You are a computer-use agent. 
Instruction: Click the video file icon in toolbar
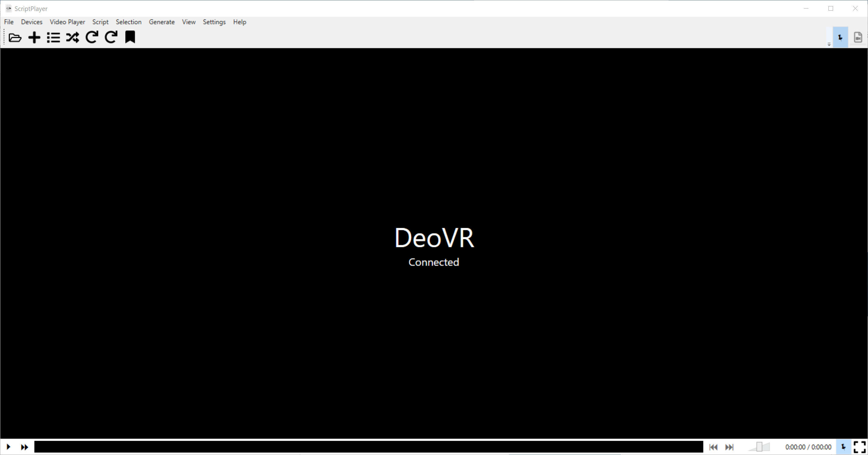point(858,37)
